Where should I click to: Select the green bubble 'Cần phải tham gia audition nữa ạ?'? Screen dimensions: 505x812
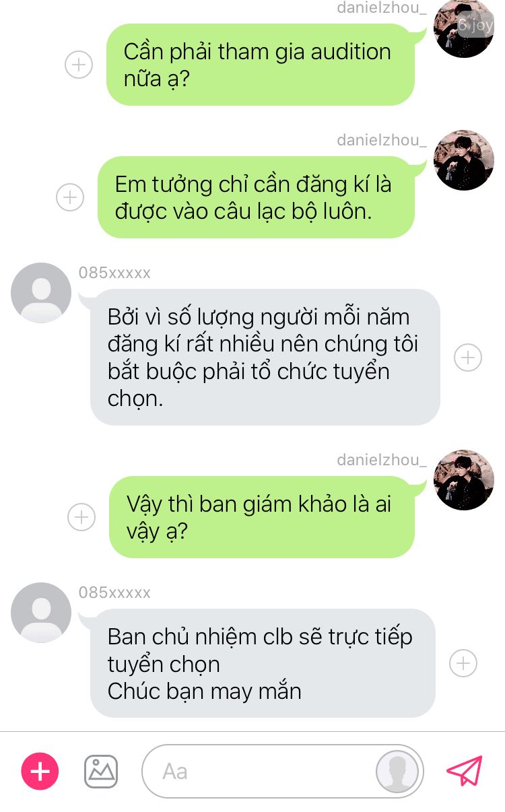(261, 65)
